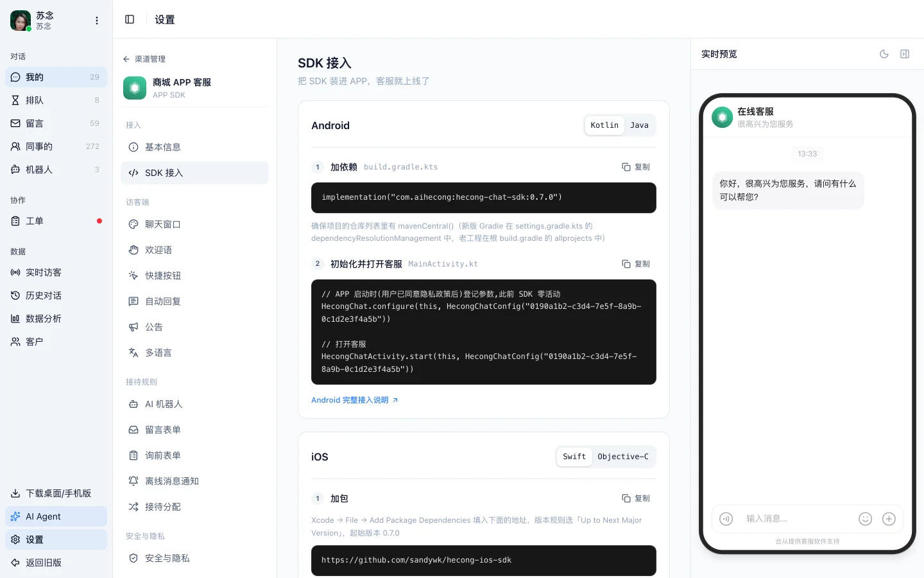Copy the build.gradle.kts dependency code
The width and height of the screenshot is (924, 578).
(x=636, y=167)
